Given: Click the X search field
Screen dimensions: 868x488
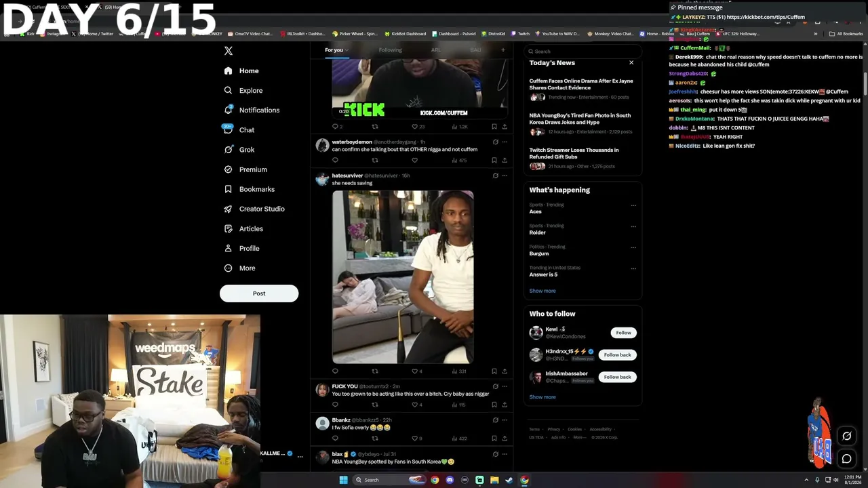Looking at the screenshot, I should click(583, 51).
